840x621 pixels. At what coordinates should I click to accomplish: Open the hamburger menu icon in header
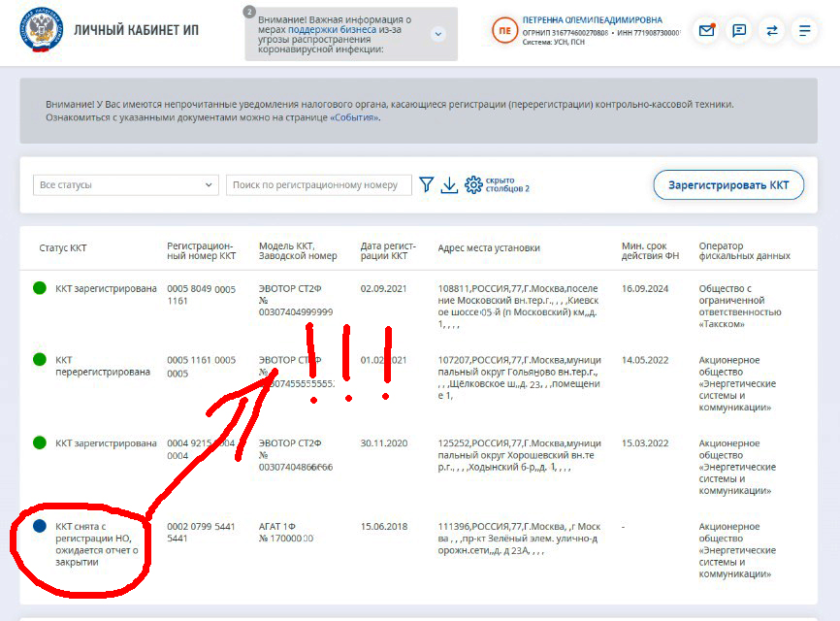pos(804,31)
